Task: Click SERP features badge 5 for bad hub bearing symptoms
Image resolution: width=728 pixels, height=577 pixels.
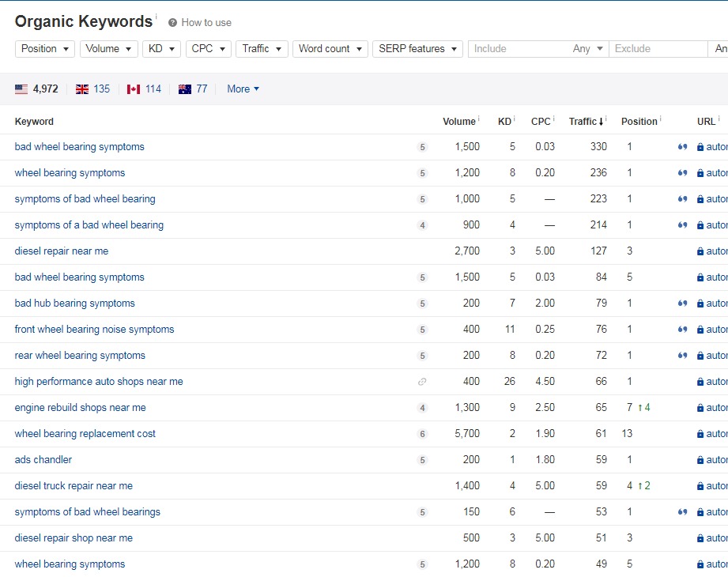Action: (423, 304)
